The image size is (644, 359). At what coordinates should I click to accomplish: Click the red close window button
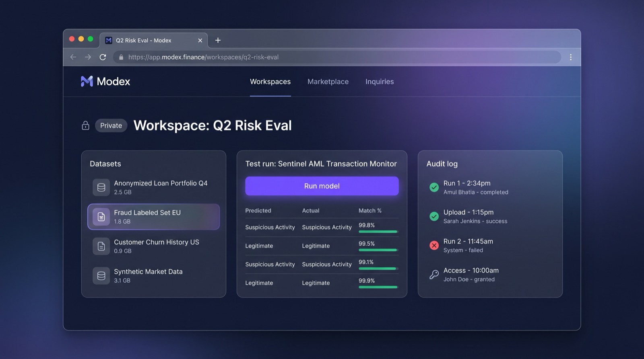coord(72,39)
